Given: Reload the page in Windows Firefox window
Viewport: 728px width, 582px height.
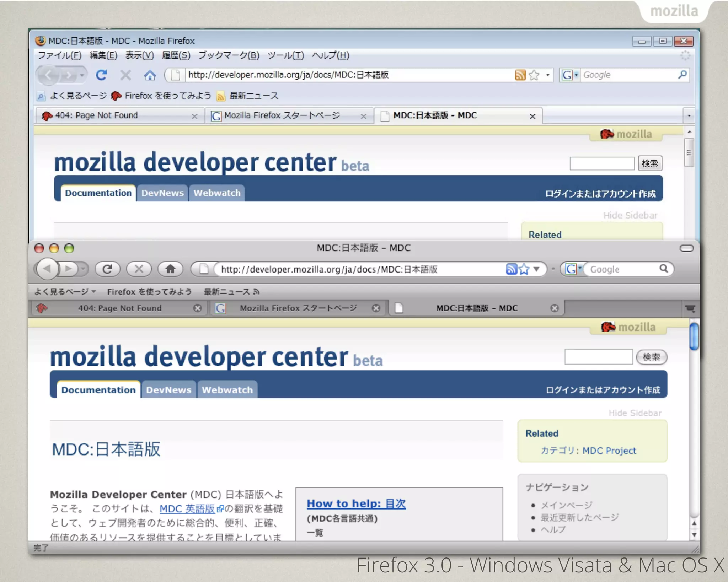Looking at the screenshot, I should point(102,75).
